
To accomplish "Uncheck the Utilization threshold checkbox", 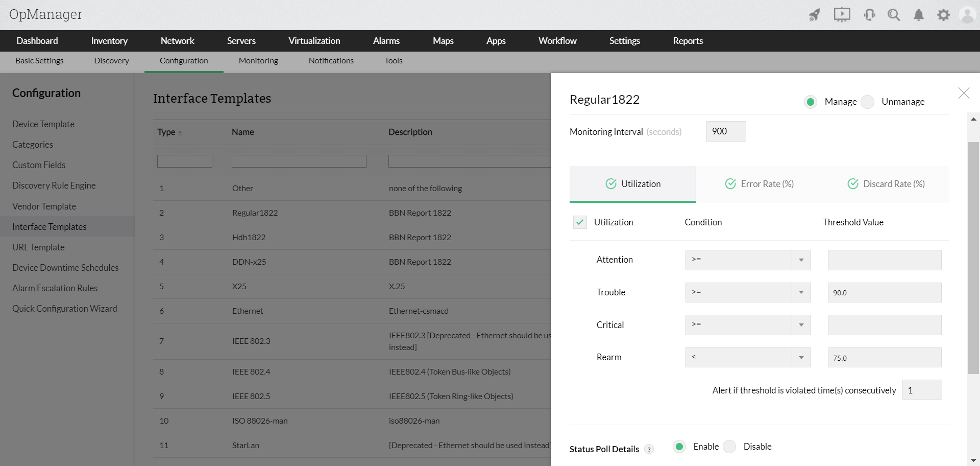I will (x=580, y=222).
